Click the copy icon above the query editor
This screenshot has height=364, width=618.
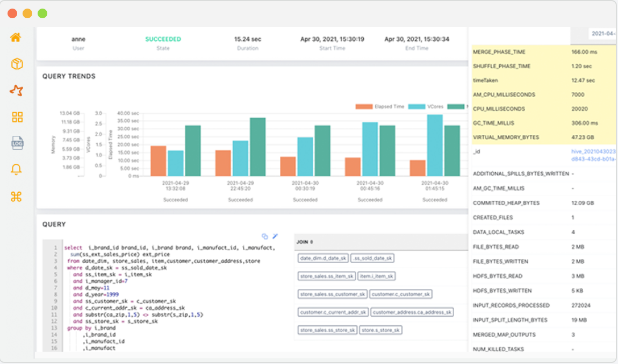click(x=264, y=236)
